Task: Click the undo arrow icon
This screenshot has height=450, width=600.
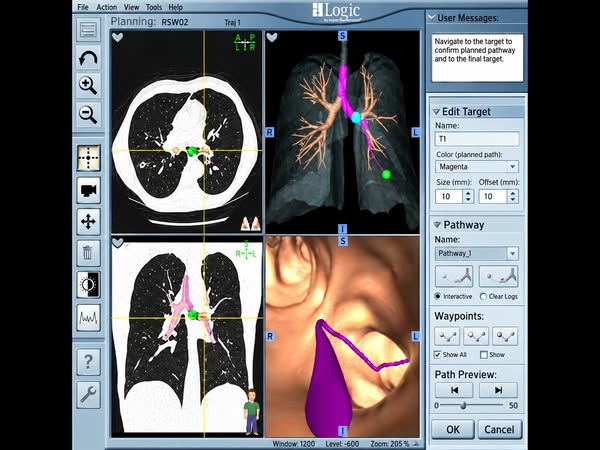Action: [x=88, y=58]
